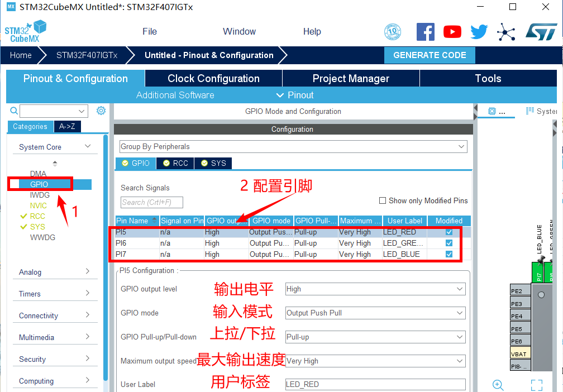
Task: Switch to the Clock Configuration tab
Action: point(213,78)
